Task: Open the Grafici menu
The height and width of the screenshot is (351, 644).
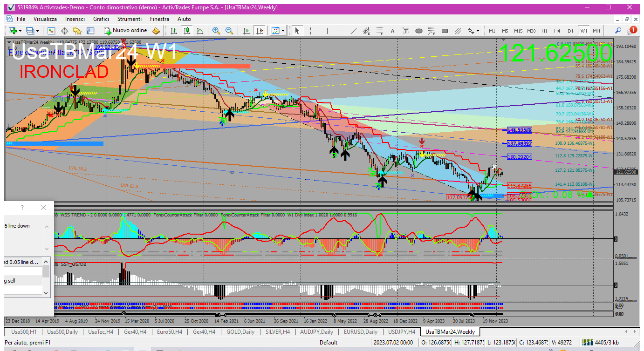Action: click(x=101, y=19)
